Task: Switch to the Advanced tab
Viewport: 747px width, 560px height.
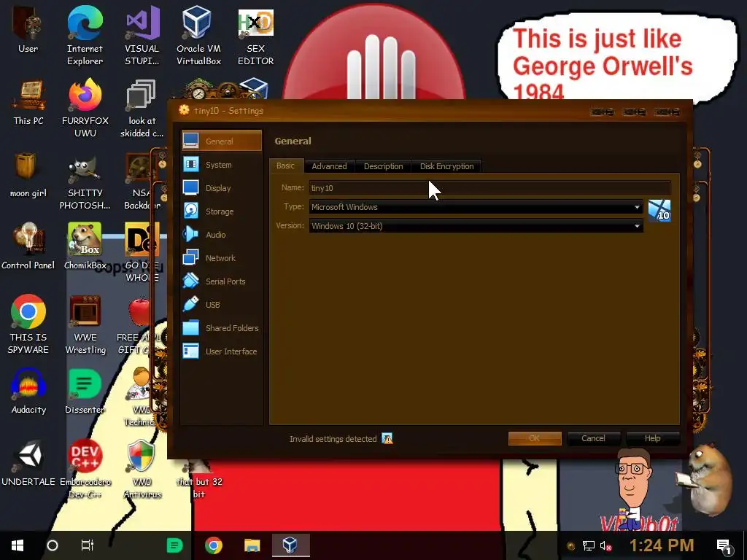Action: (329, 166)
